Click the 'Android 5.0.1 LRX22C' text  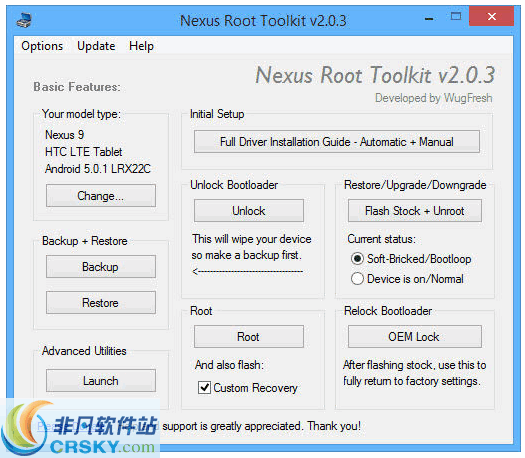coord(98,169)
